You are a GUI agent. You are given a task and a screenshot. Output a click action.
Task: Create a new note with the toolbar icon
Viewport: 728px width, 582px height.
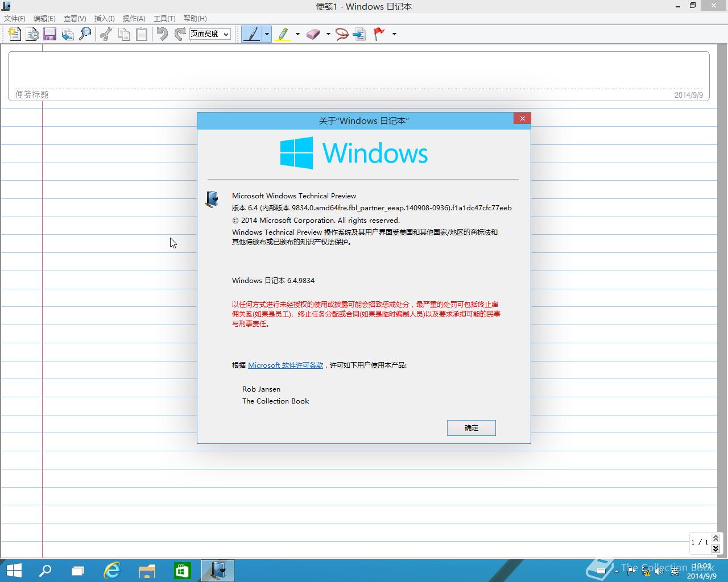click(x=14, y=34)
